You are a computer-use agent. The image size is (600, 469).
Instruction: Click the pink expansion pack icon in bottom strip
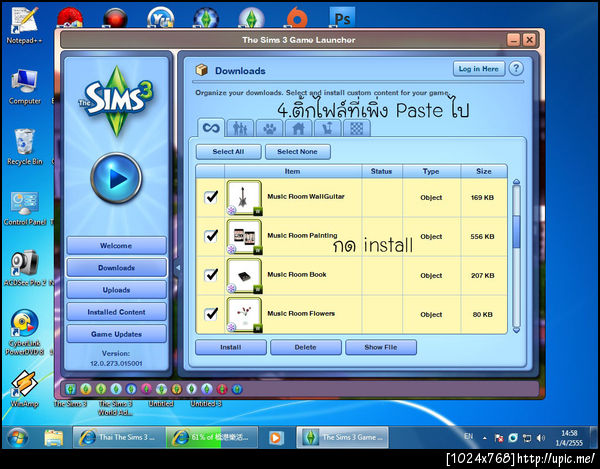point(146,389)
